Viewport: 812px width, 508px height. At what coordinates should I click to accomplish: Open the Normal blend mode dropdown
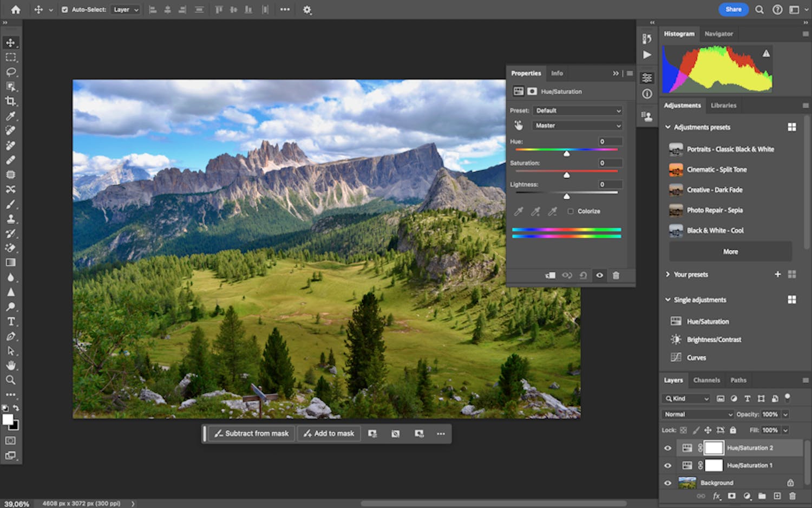click(698, 414)
